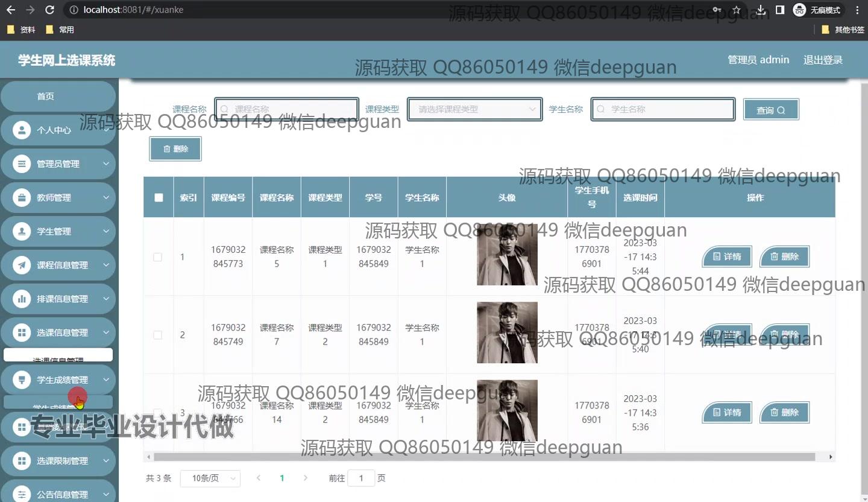Click the 共 3 条 total count text
This screenshot has height=502, width=868.
[159, 478]
